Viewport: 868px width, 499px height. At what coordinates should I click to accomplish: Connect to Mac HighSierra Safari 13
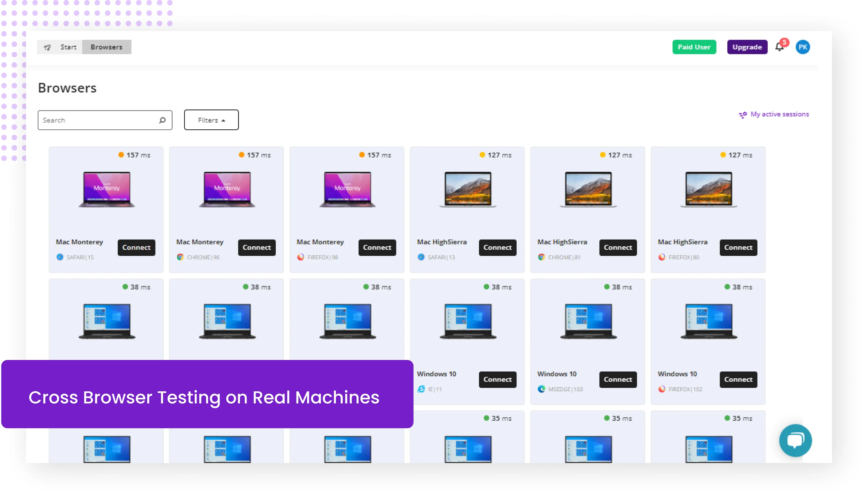click(497, 247)
